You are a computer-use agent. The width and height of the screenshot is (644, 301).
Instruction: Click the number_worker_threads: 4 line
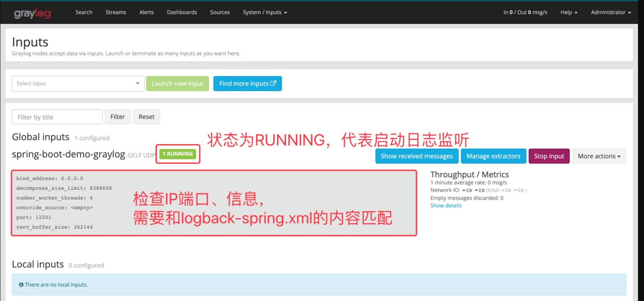coord(55,198)
